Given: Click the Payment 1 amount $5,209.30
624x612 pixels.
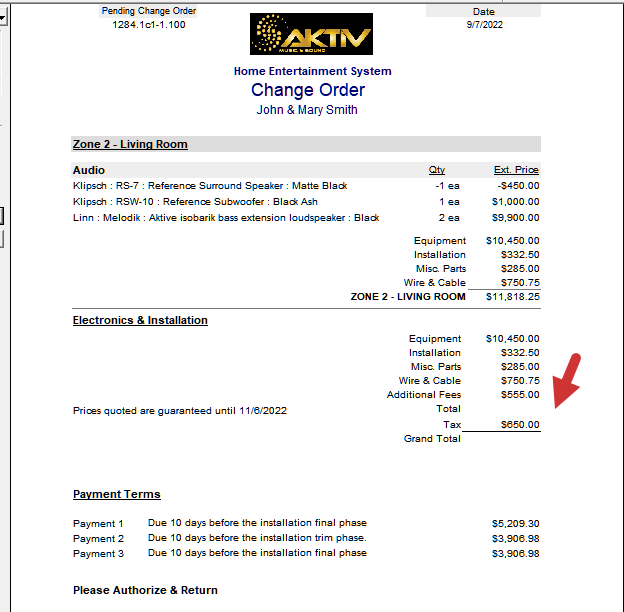Looking at the screenshot, I should [516, 524].
